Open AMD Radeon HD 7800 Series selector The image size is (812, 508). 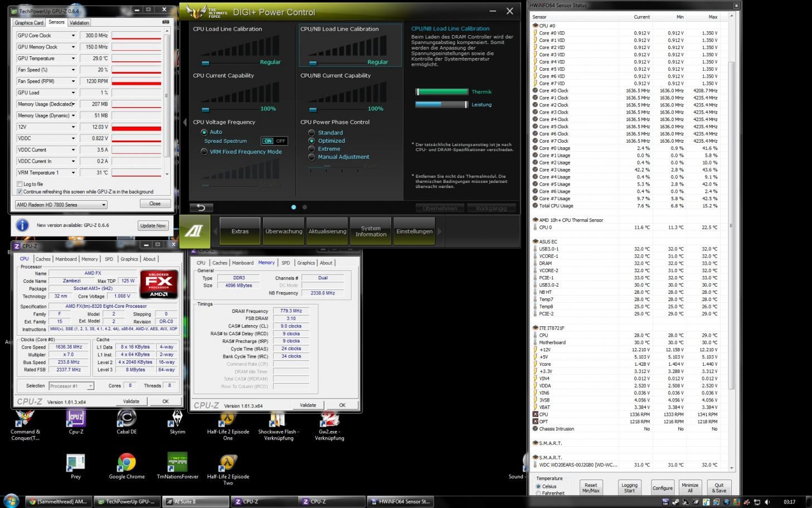(x=61, y=205)
